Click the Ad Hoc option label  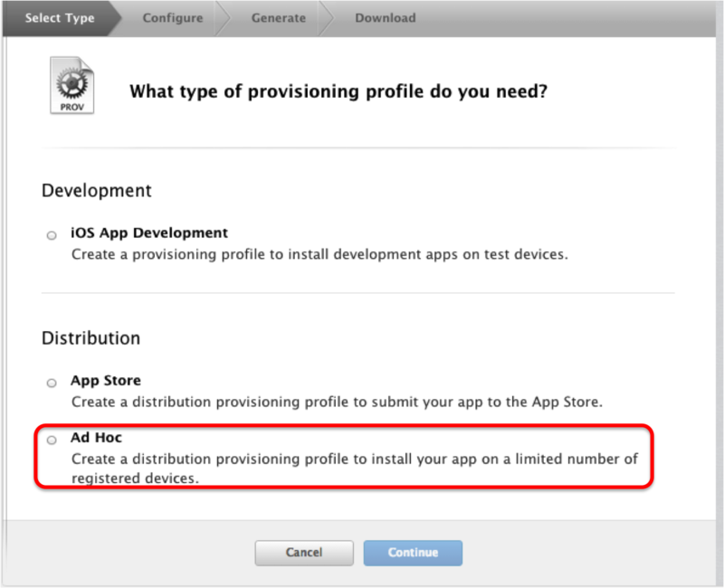point(97,438)
